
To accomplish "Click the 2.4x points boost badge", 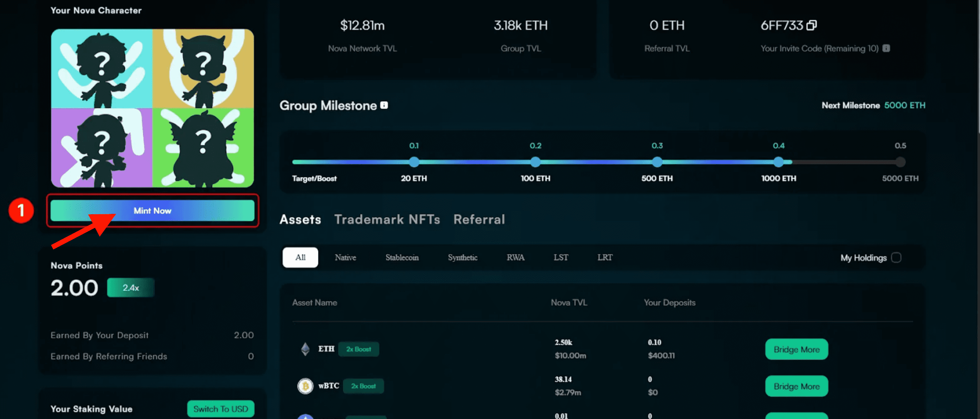I will [131, 287].
